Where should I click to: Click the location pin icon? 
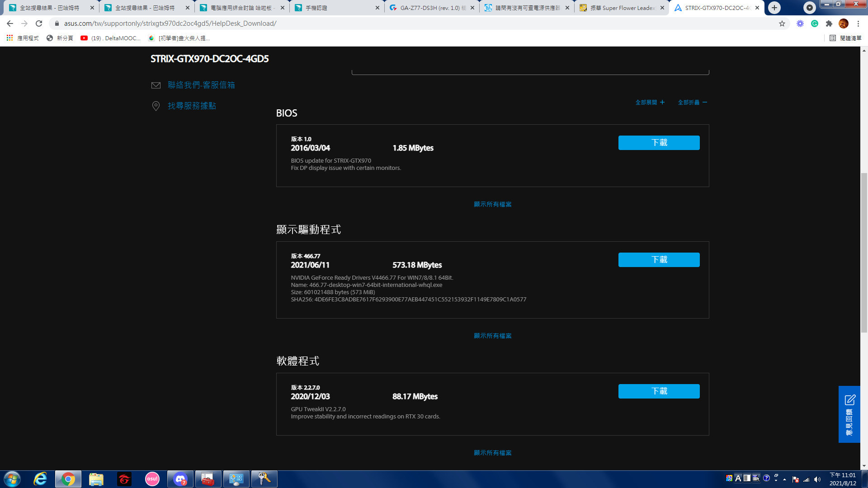156,106
